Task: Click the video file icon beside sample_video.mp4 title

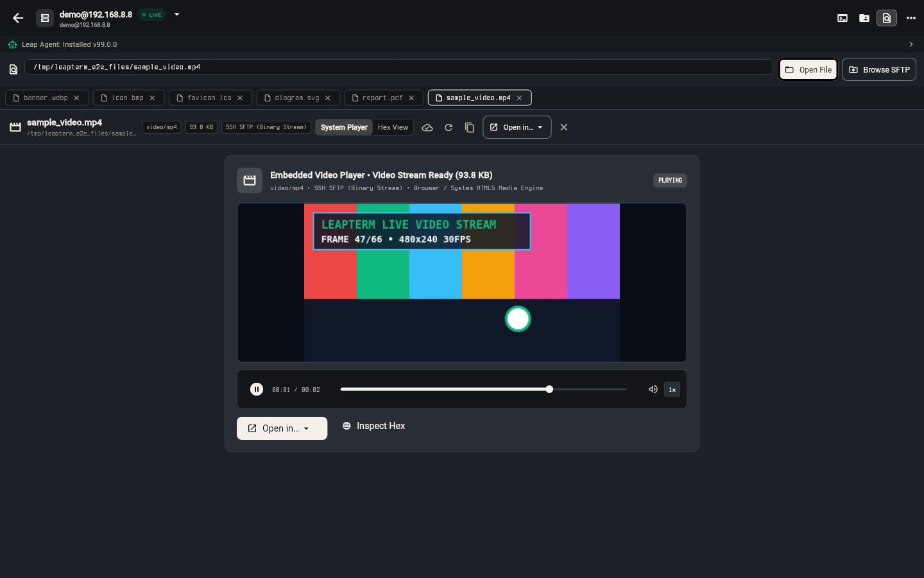Action: [x=15, y=127]
